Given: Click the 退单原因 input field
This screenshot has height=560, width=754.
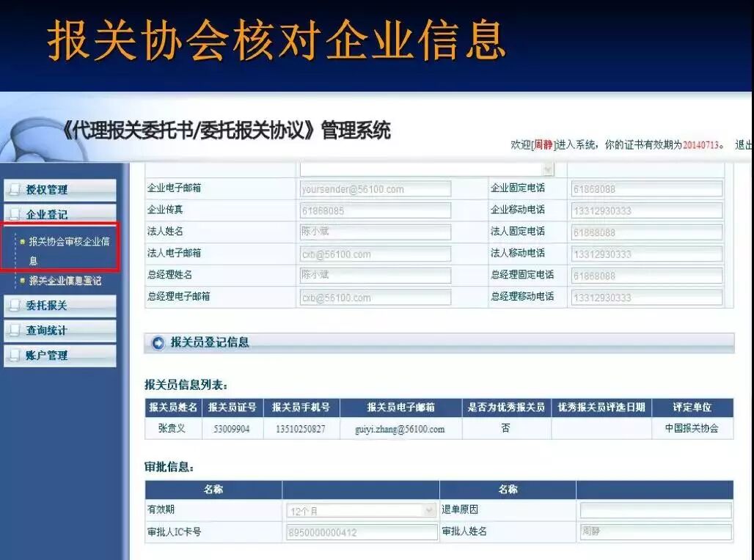Looking at the screenshot, I should 656,510.
